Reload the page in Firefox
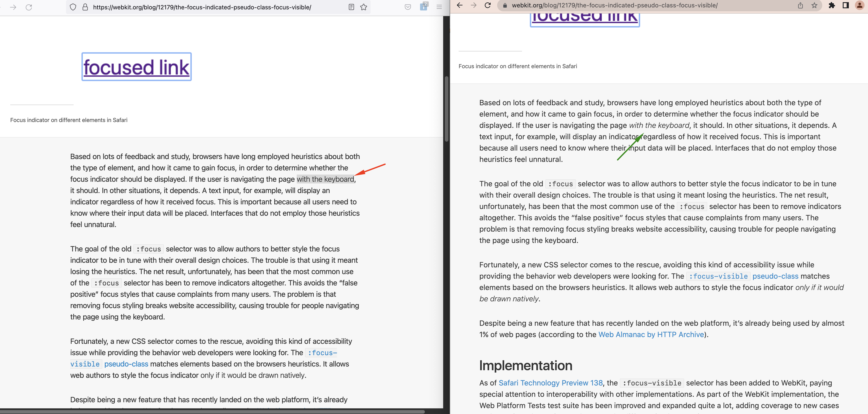 pyautogui.click(x=29, y=7)
